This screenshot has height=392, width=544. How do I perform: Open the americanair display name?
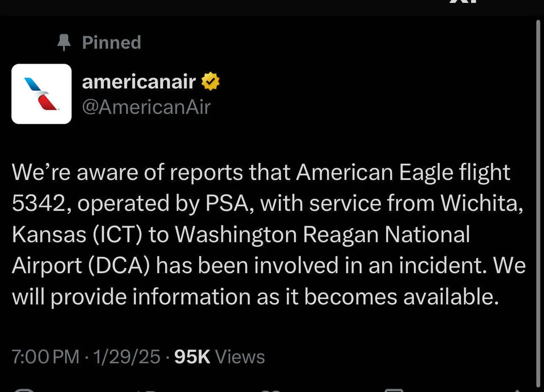139,82
